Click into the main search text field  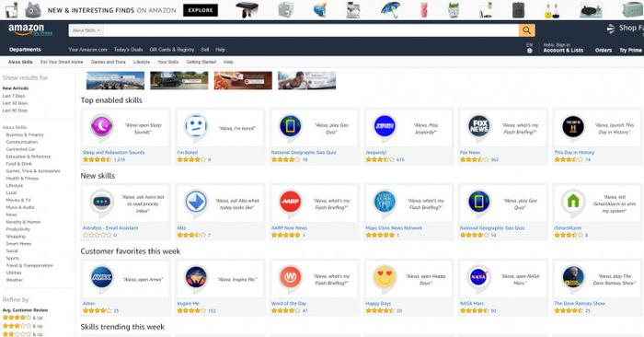click(x=311, y=30)
